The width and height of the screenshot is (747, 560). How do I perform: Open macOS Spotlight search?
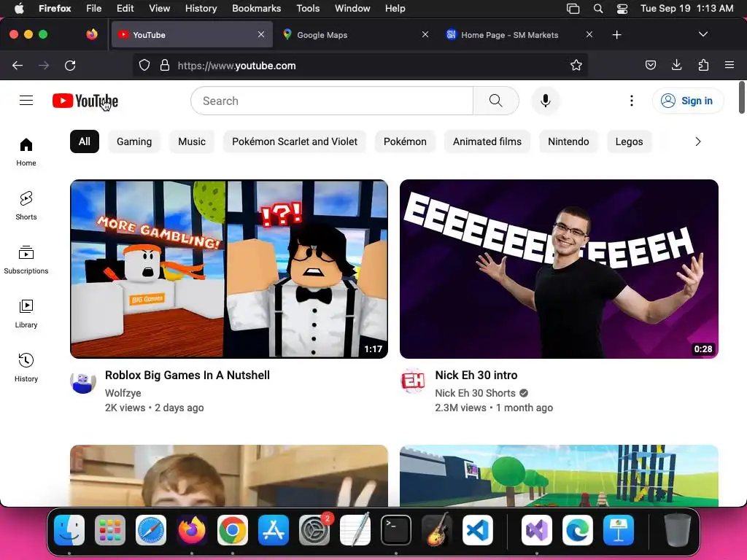[598, 9]
